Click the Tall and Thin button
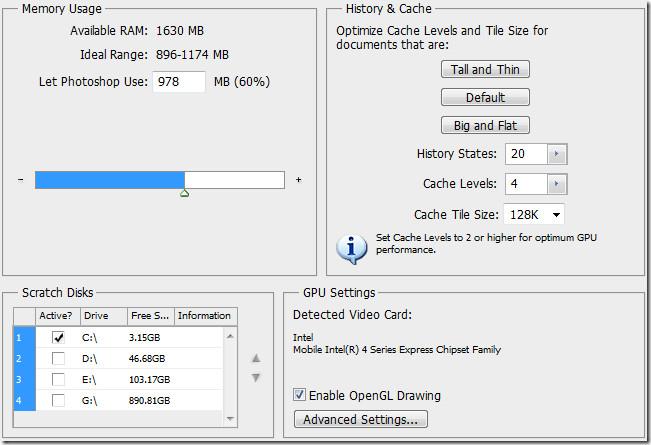The height and width of the screenshot is (445, 651). tap(485, 69)
